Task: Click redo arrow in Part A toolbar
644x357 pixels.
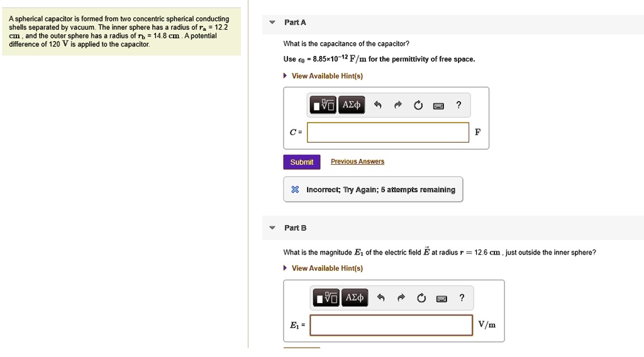Action: coord(397,106)
